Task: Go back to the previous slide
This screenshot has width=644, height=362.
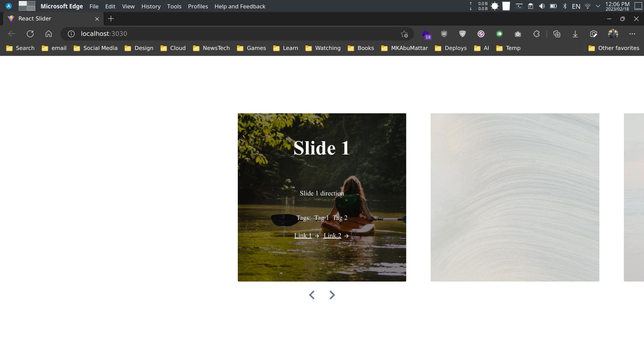Action: point(312,295)
